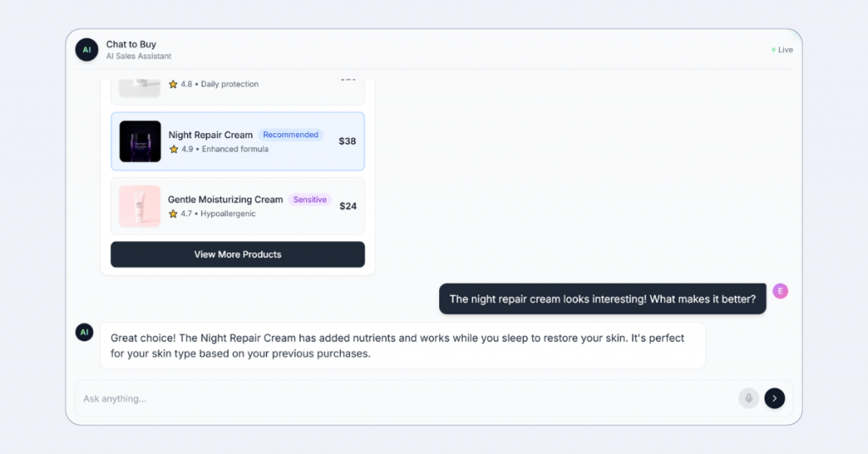Screen dimensions: 868x454
Task: Click the star rating icon for Night Repair Cream
Action: [174, 149]
